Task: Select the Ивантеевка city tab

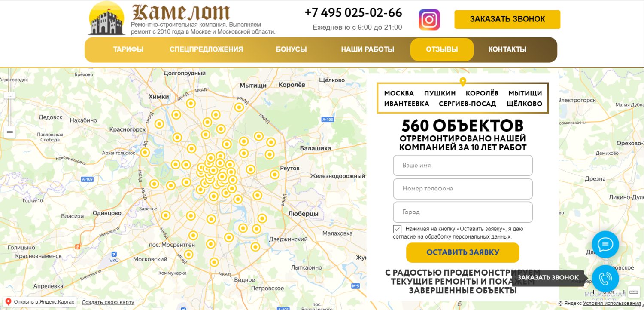Action: pos(407,104)
